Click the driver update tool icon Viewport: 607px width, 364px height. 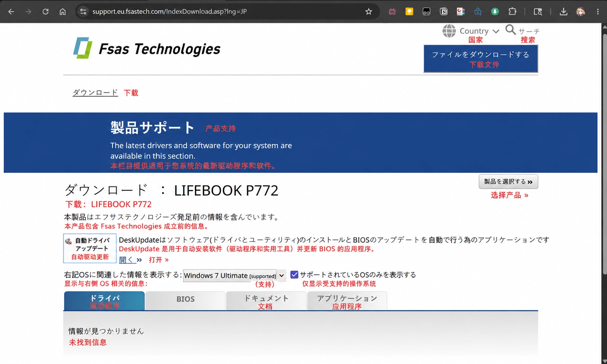coord(68,241)
